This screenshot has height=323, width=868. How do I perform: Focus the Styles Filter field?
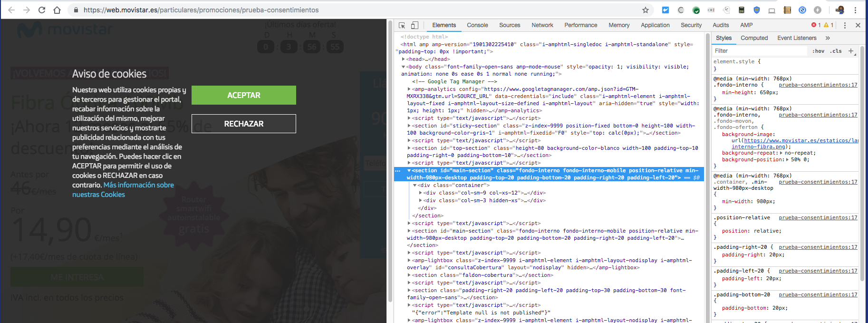tap(760, 51)
